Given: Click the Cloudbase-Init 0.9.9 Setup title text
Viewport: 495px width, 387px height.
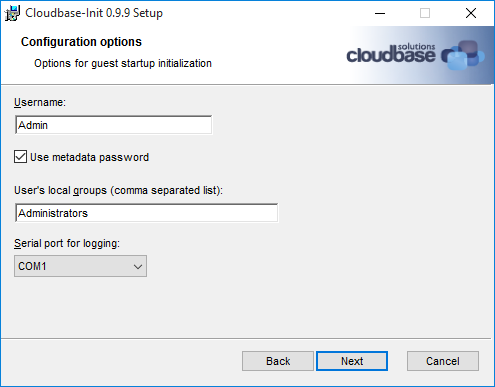Looking at the screenshot, I should tap(94, 13).
